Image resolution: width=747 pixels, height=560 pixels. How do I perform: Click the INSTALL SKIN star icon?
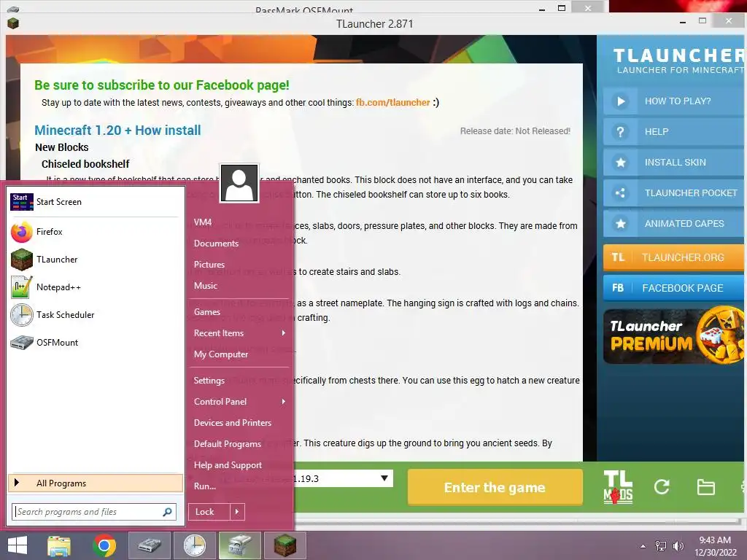tap(620, 163)
